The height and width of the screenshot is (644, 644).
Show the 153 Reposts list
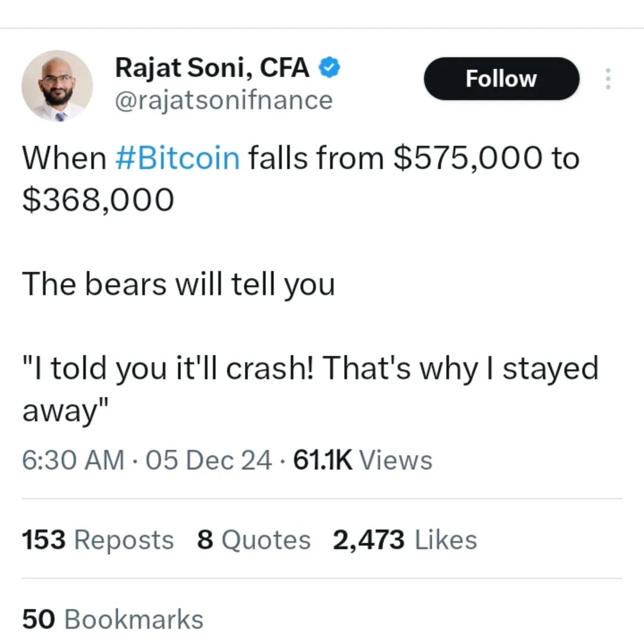(98, 539)
